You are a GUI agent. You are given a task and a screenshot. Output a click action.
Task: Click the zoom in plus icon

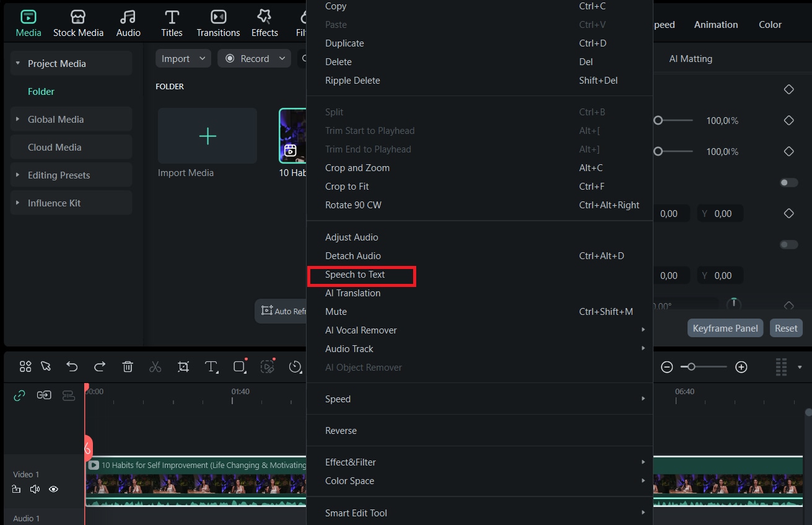741,367
